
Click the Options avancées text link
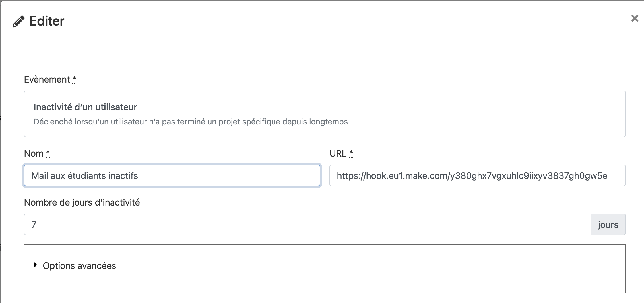coord(79,265)
